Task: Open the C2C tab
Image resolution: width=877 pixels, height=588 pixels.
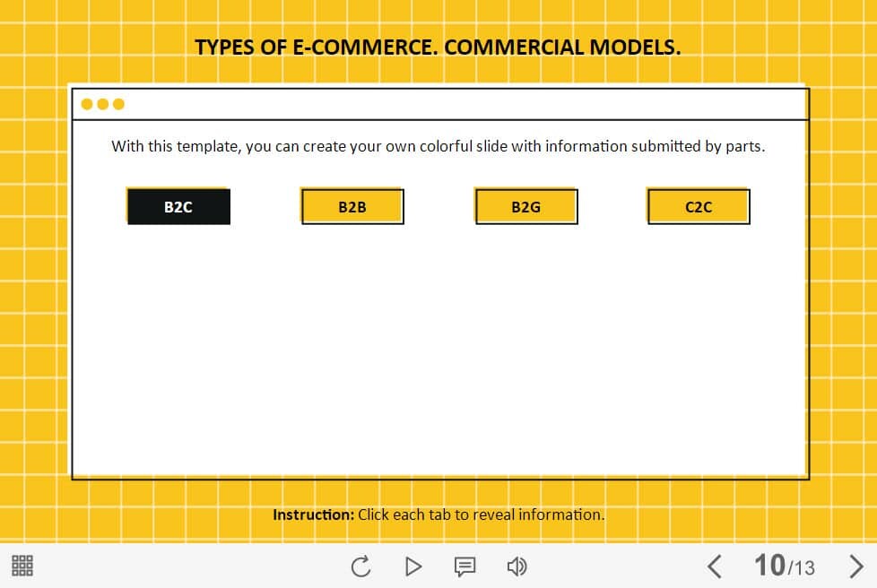Action: point(699,207)
